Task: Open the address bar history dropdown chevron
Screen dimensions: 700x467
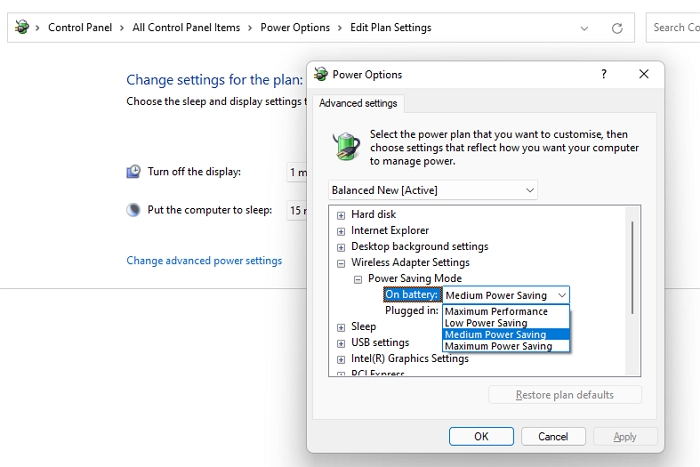Action: click(x=584, y=28)
